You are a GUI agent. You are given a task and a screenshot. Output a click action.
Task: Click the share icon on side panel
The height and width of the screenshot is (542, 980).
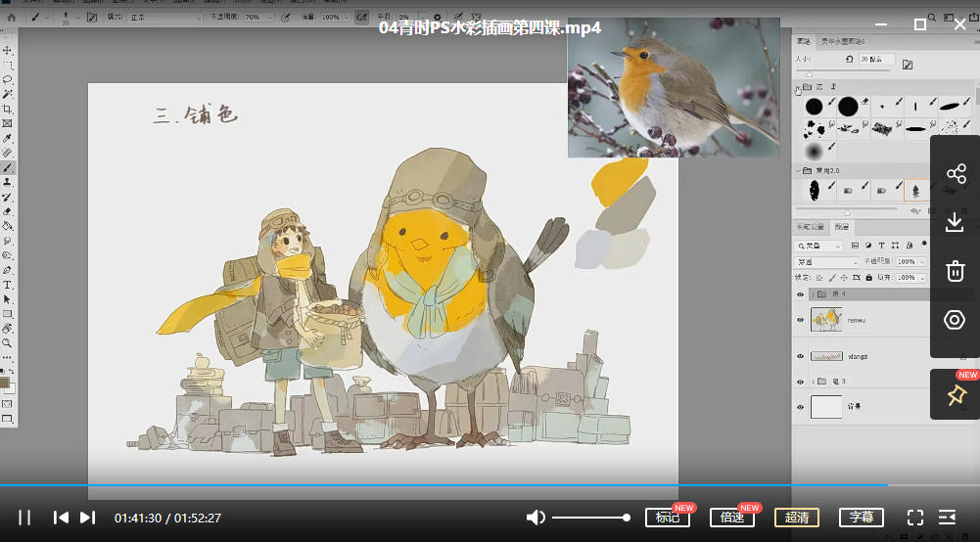[956, 174]
